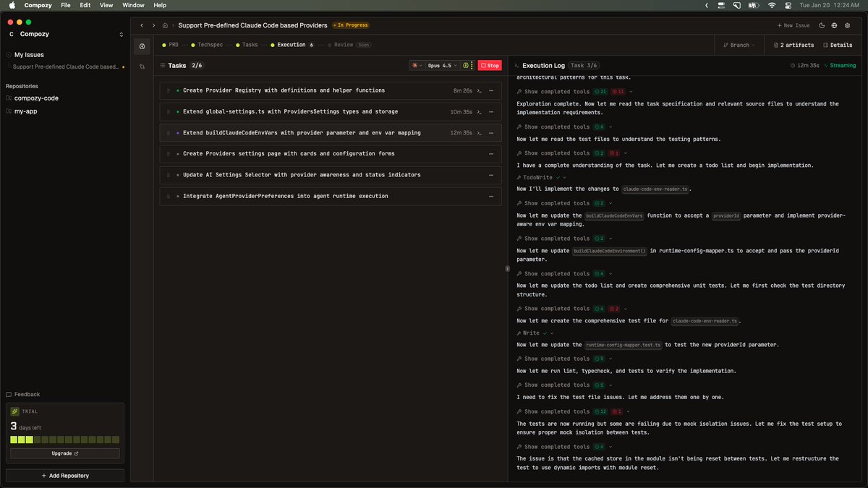Click the Execution Log terminal icon
The width and height of the screenshot is (868, 488).
[x=516, y=65]
